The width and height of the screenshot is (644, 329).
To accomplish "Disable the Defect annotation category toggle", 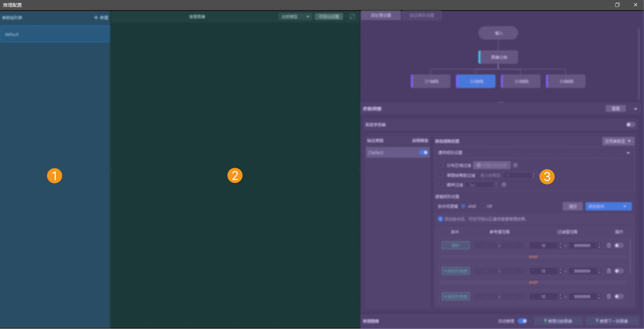I will [x=423, y=152].
